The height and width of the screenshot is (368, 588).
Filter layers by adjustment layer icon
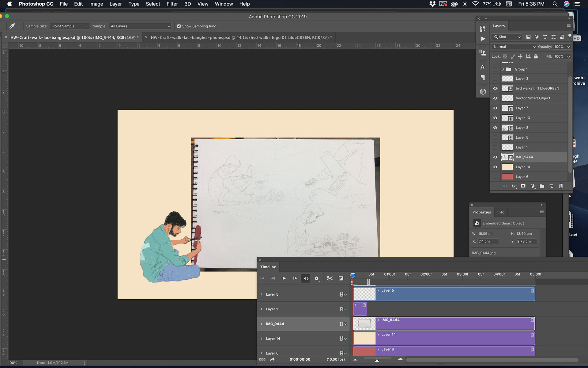(537, 37)
